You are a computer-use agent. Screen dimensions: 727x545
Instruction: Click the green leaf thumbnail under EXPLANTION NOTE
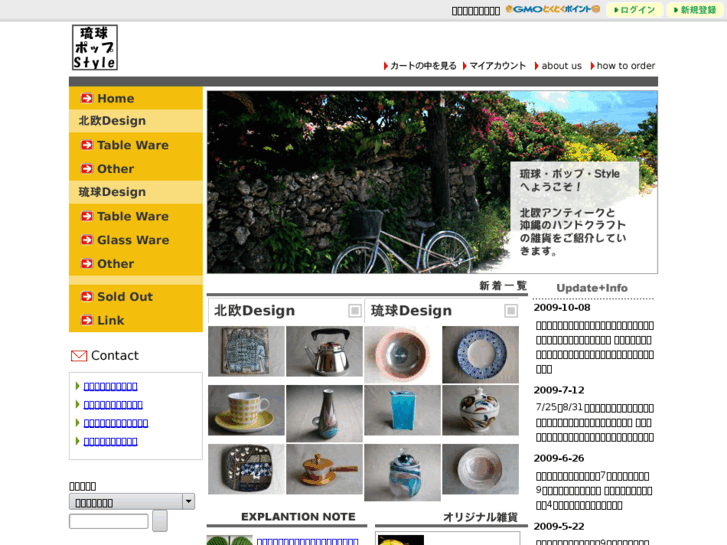[x=230, y=540]
